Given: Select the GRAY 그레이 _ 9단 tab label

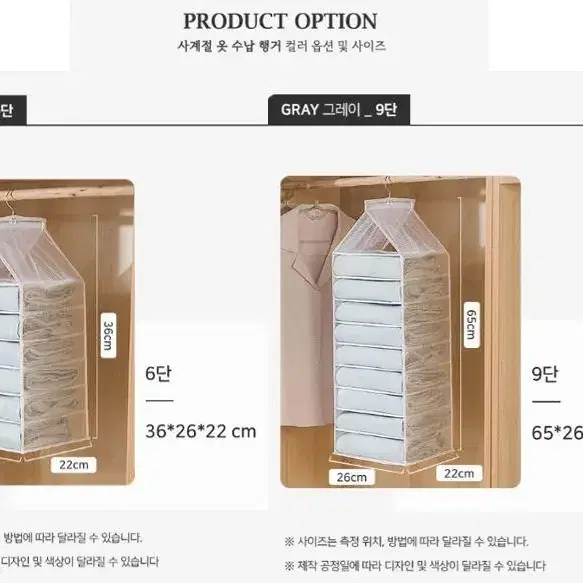Looking at the screenshot, I should pyautogui.click(x=339, y=110).
